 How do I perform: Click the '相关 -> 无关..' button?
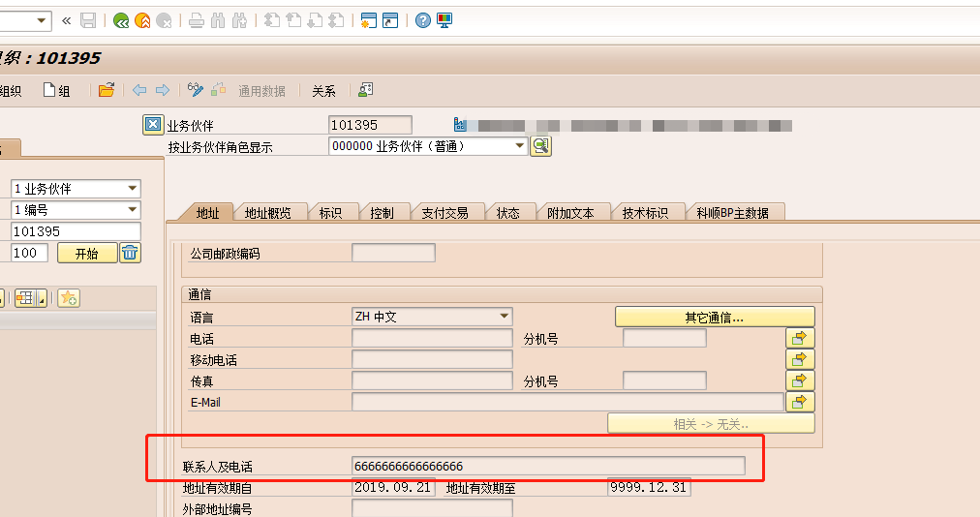click(x=711, y=424)
